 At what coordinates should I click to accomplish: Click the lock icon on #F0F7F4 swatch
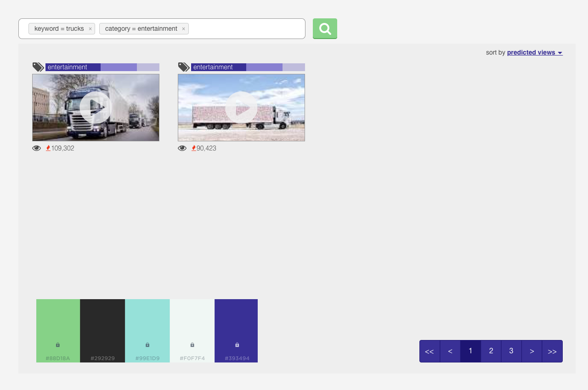[192, 345]
